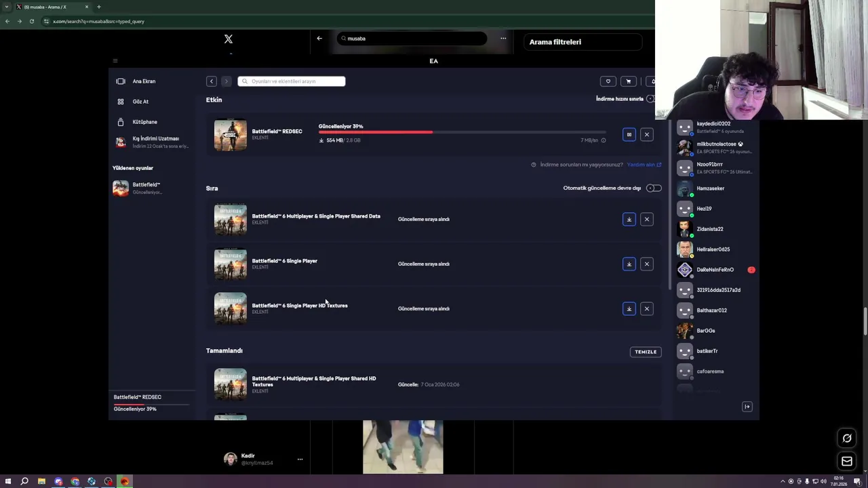This screenshot has width=868, height=488.
Task: Expand the browser tab search dropdown
Action: [7, 7]
